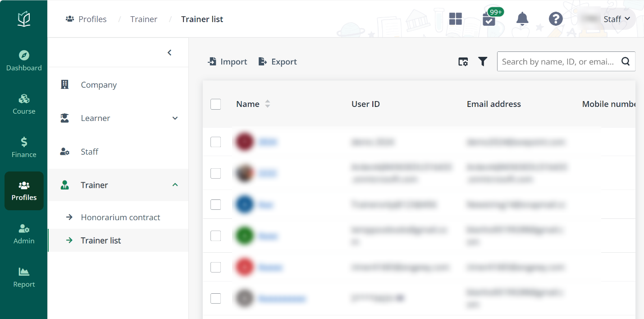Click the Trainer person icon
Viewport: 644px width, 319px height.
point(65,185)
